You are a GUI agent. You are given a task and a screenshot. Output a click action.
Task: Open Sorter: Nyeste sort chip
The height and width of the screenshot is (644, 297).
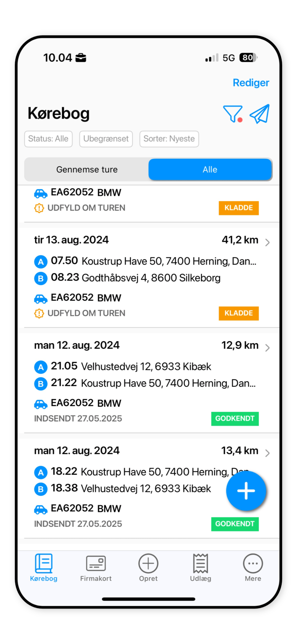(169, 139)
